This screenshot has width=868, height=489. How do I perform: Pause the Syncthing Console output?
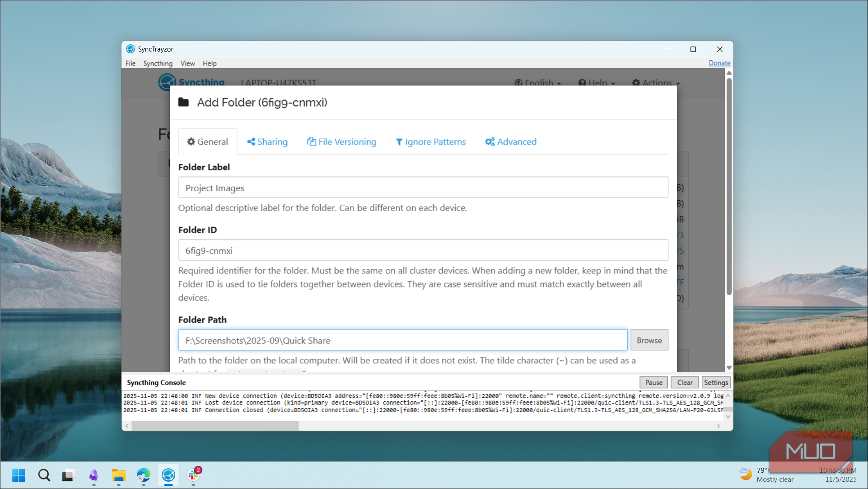pyautogui.click(x=653, y=382)
